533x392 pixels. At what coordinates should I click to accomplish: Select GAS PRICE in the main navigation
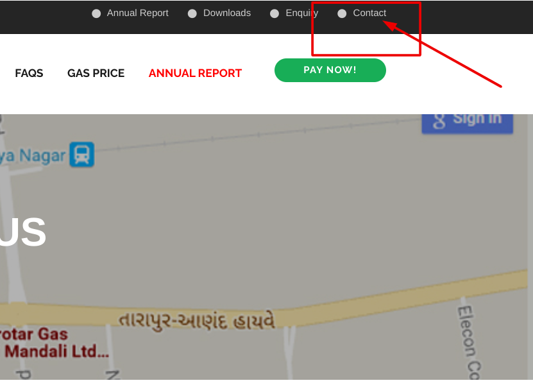pyautogui.click(x=96, y=73)
